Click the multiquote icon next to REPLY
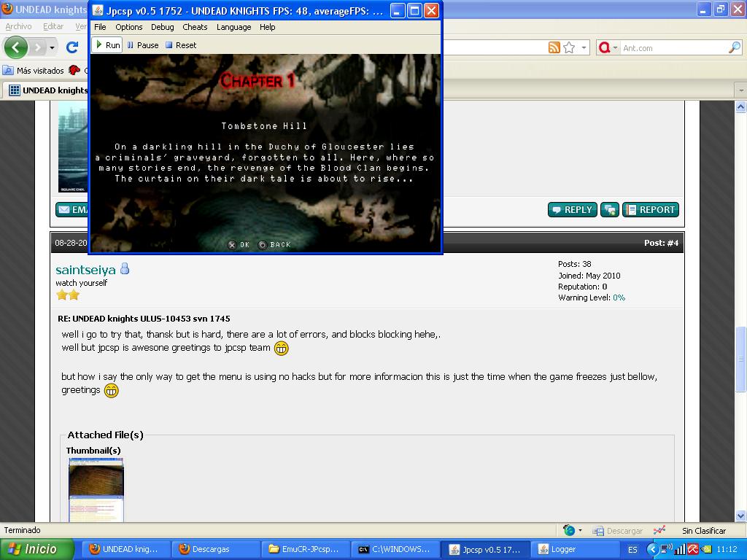This screenshot has height=560, width=747. [x=609, y=209]
